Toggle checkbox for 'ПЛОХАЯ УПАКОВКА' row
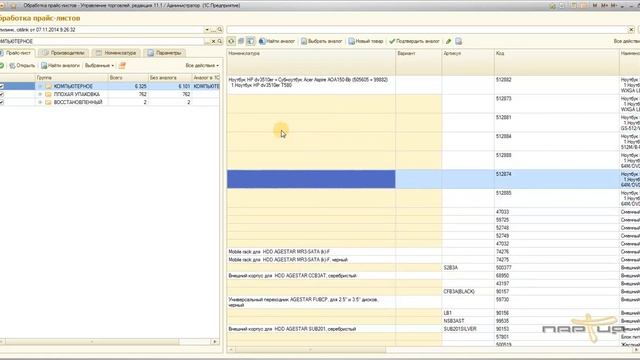Image resolution: width=640 pixels, height=360 pixels. [2, 94]
